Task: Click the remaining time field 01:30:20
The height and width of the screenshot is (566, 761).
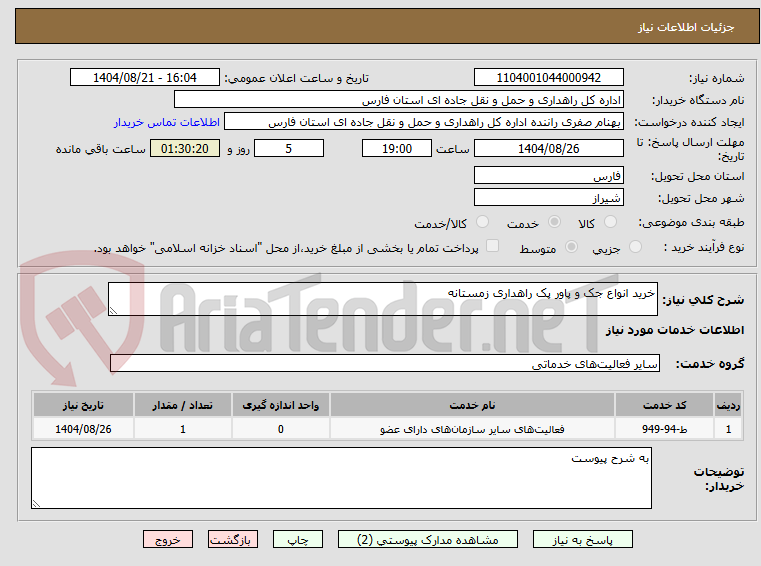Action: coord(185,149)
